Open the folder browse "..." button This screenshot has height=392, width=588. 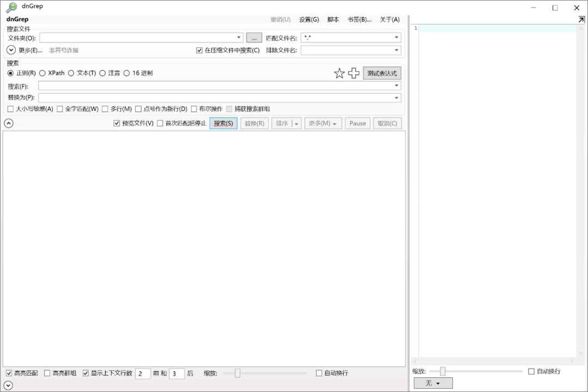[x=254, y=37]
